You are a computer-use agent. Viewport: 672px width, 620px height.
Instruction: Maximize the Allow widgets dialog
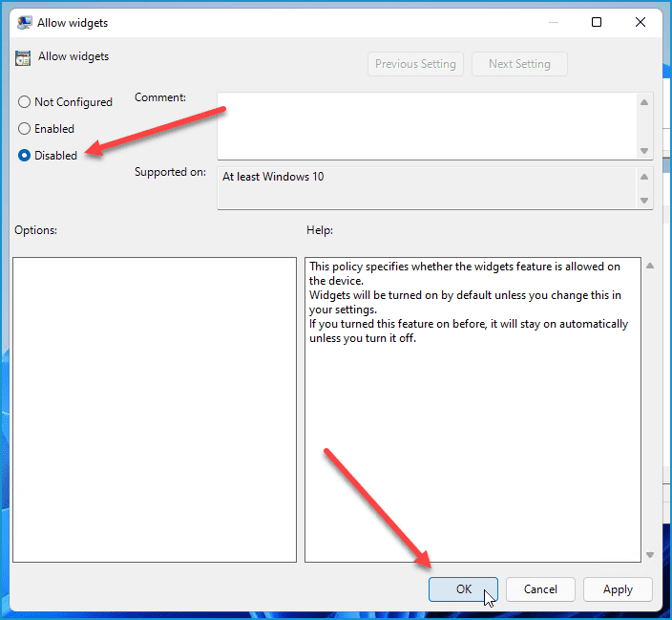pyautogui.click(x=597, y=22)
